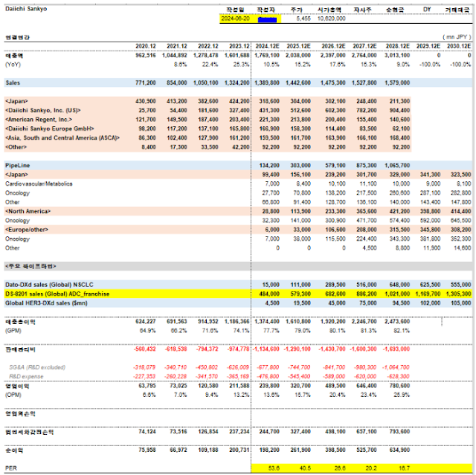Viewport: 476px width, 475px height.
Task: Click the "Sales" row label
Action: (13, 83)
